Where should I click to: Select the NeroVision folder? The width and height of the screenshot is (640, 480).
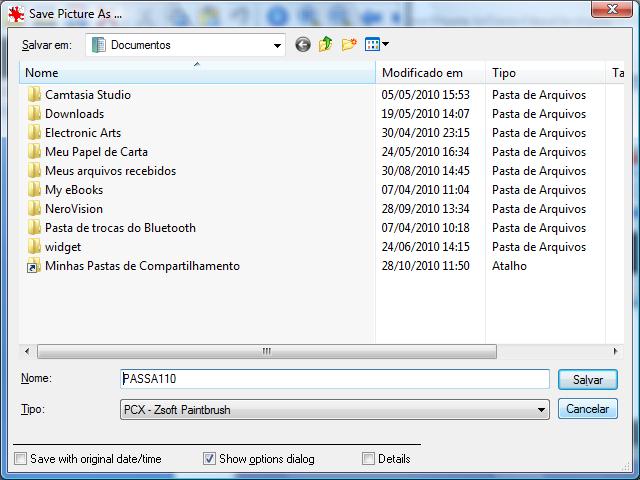click(x=73, y=209)
